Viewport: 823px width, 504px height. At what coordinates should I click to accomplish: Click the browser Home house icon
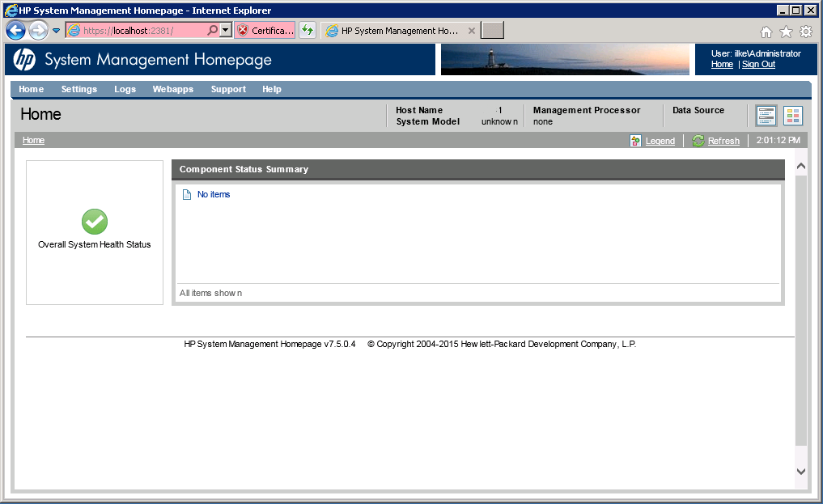click(x=766, y=32)
